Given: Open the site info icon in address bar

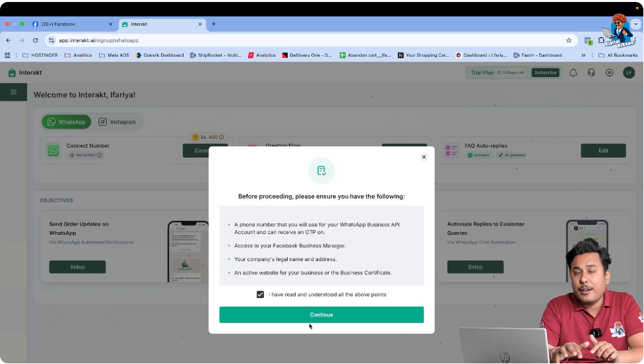Looking at the screenshot, I should tap(51, 40).
